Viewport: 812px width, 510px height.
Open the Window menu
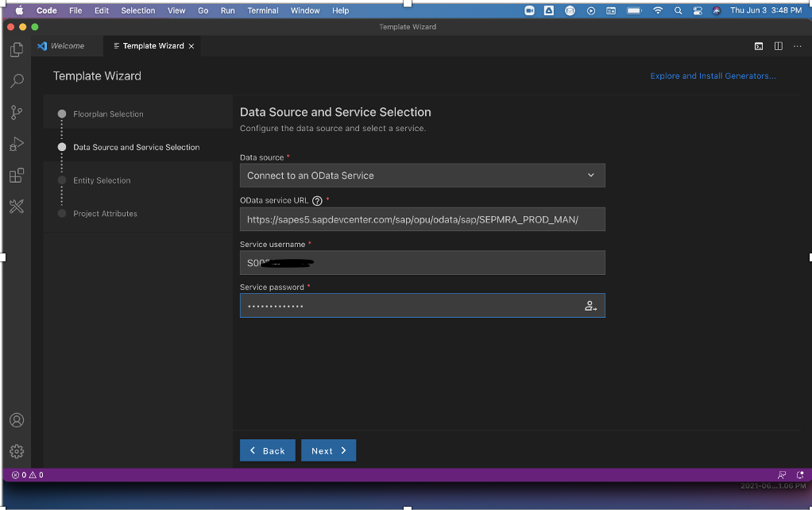click(x=305, y=10)
